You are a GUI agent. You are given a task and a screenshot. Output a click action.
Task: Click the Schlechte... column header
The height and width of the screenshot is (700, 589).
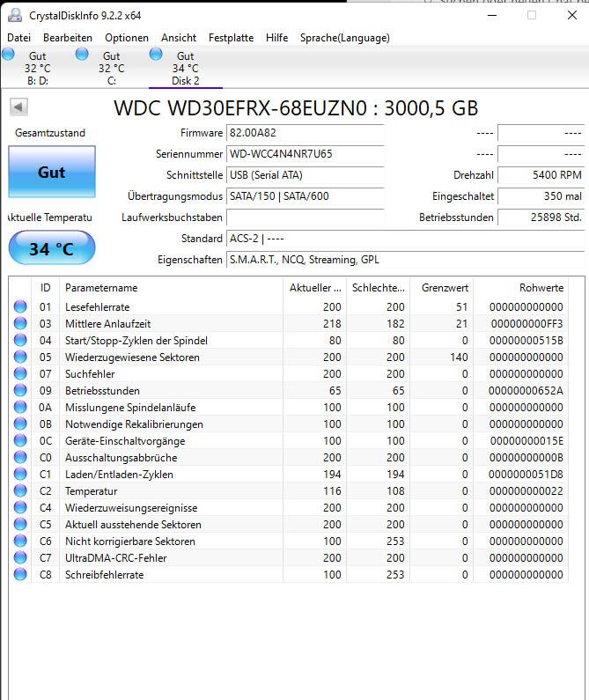pyautogui.click(x=378, y=288)
